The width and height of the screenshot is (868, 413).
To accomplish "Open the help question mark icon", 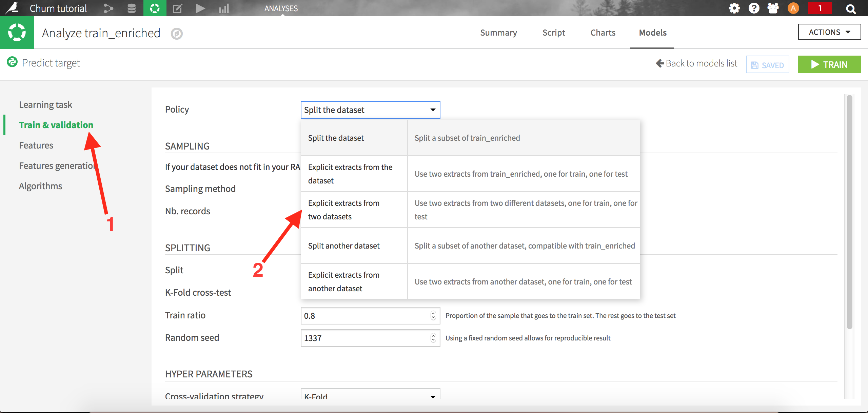I will [x=754, y=8].
